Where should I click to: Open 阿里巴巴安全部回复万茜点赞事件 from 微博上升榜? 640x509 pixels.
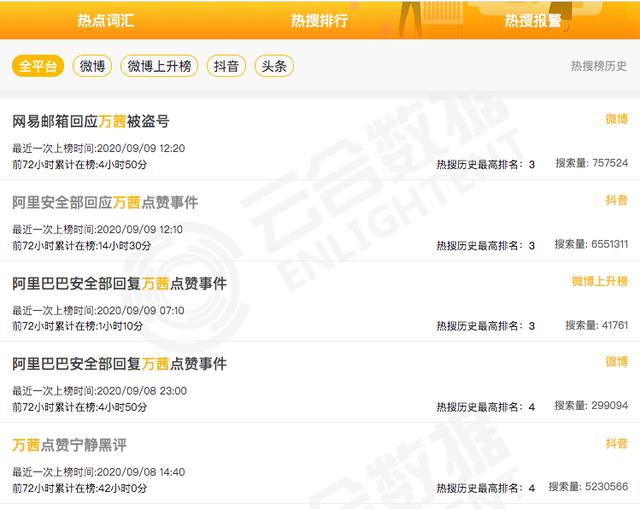(119, 283)
